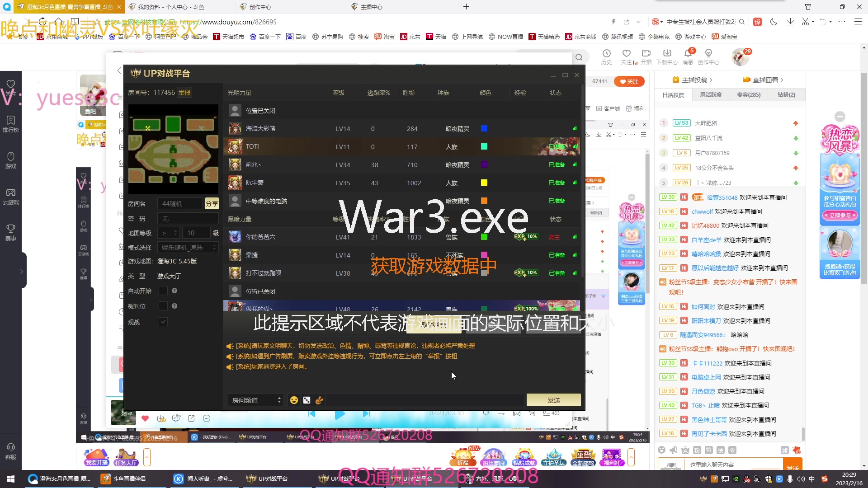The image size is (868, 488).
Task: Click the 分享 share button beside room name
Action: point(212,204)
